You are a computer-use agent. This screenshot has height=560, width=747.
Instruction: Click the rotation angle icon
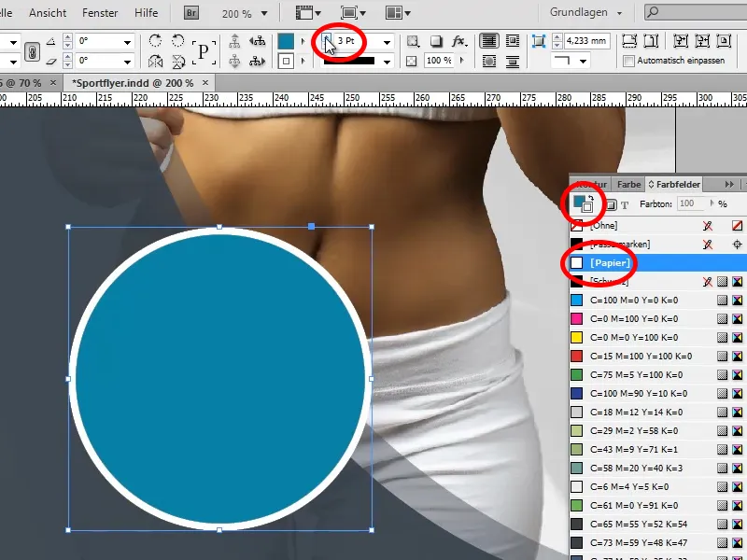tap(51, 41)
